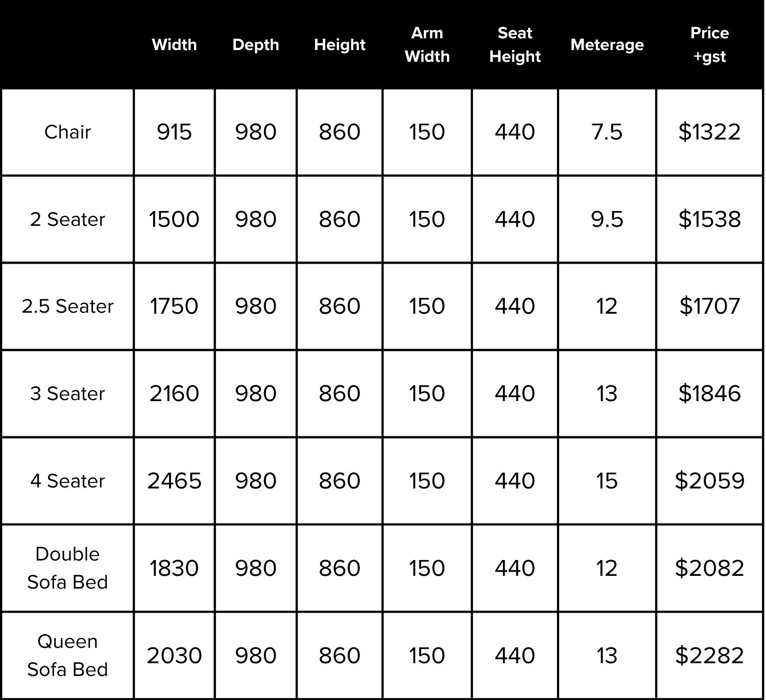Image resolution: width=766 pixels, height=700 pixels.
Task: Click the 7.5 meterage value
Action: pos(607,132)
